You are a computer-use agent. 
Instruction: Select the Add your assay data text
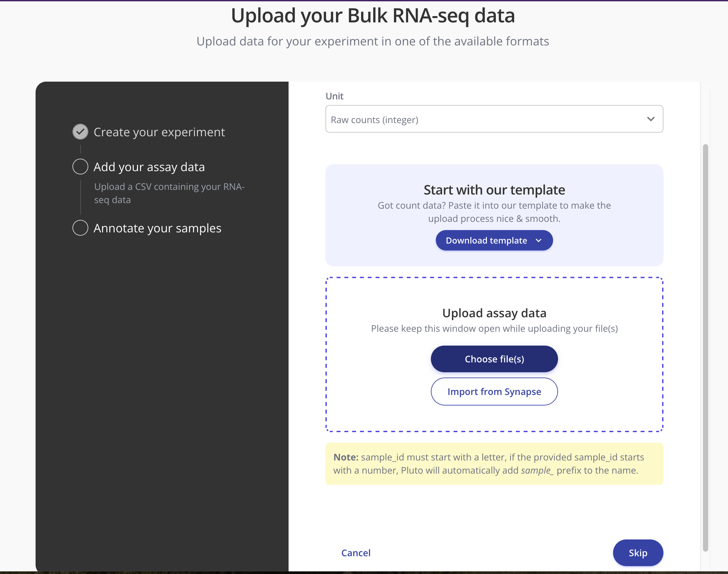(x=149, y=167)
